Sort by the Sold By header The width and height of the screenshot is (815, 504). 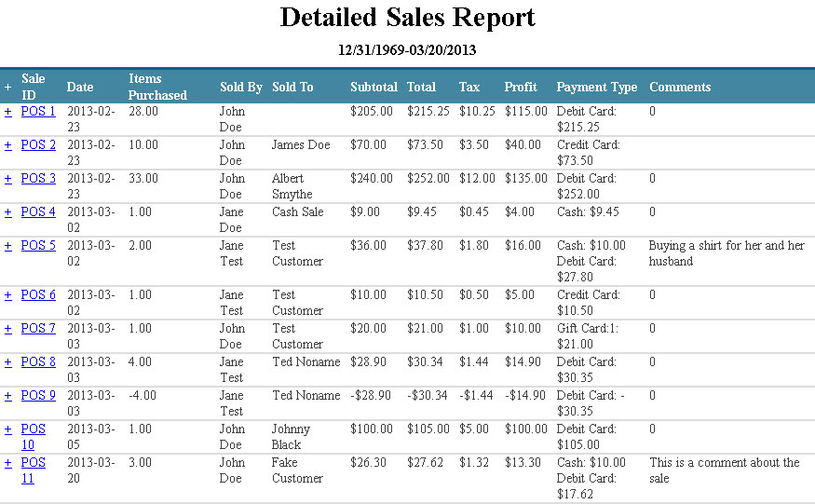(x=241, y=88)
